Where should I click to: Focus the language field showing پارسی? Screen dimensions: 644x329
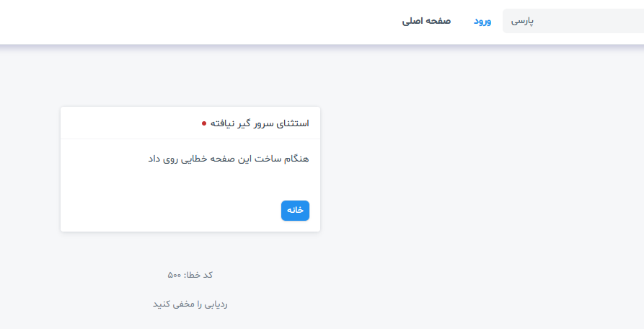(573, 21)
